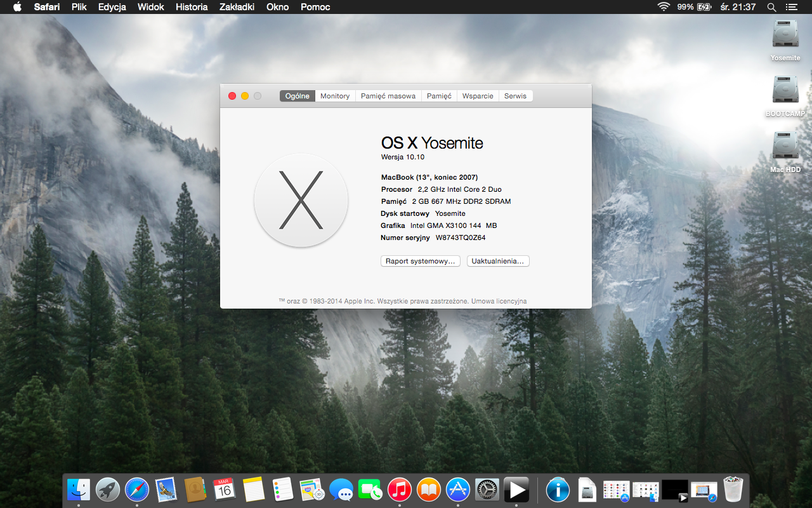Open Reminders list icon in Dock
This screenshot has height=508, width=812.
(x=282, y=490)
